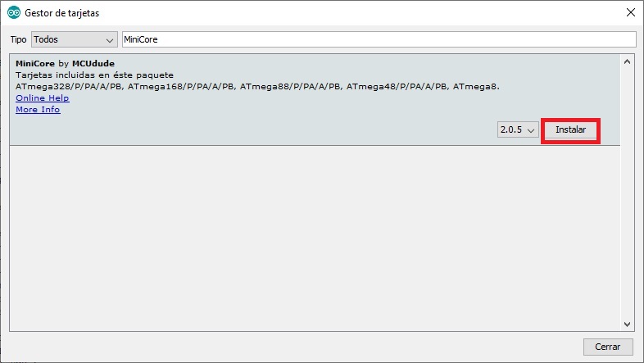644x363 pixels.
Task: Click the scrollbar up arrow
Action: tap(627, 62)
